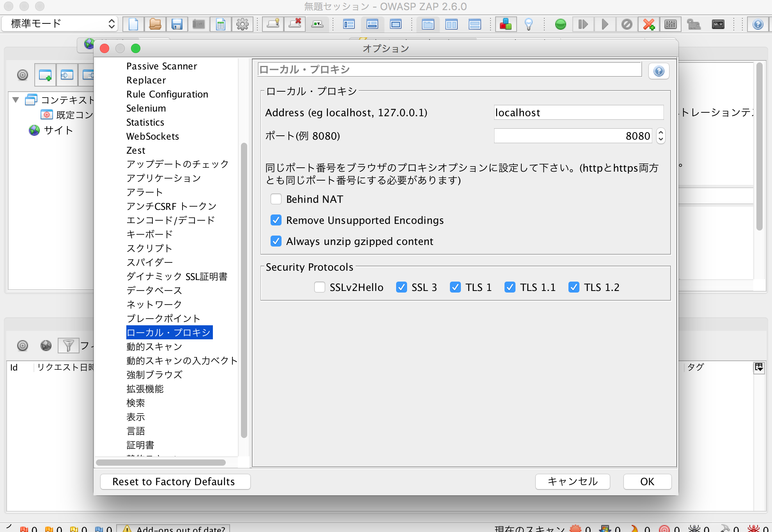Screen dimensions: 772x532
Task: Open ZAP Help with the question mark icon
Action: 758,24
